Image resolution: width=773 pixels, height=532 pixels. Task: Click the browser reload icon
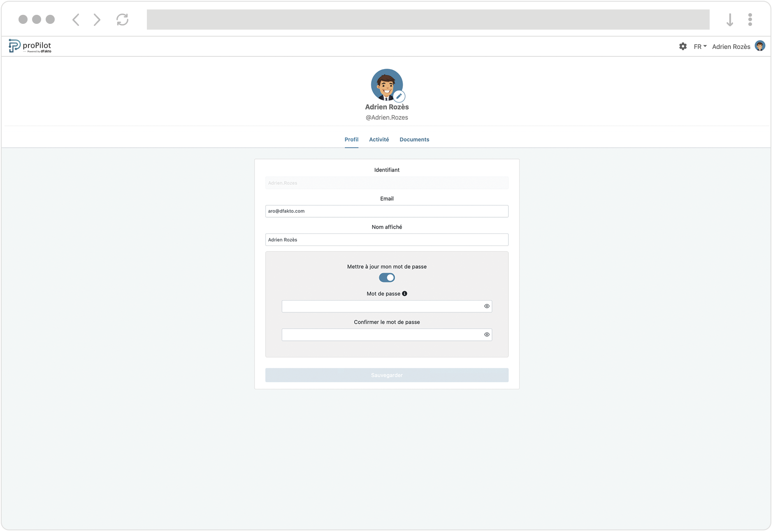[122, 19]
